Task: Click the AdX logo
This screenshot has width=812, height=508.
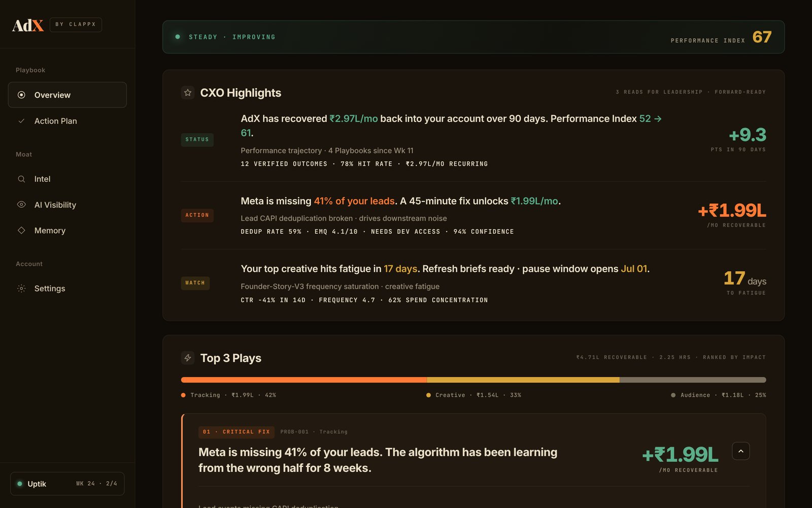Action: tap(28, 25)
